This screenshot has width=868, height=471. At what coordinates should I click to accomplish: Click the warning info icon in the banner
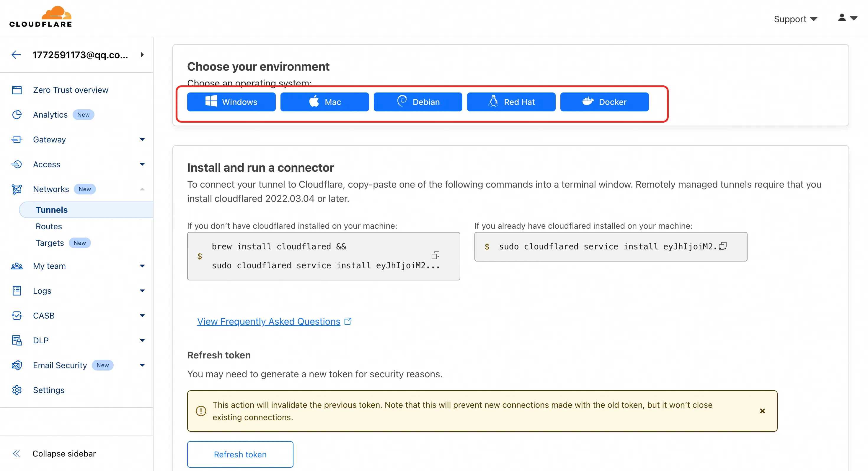pos(201,411)
